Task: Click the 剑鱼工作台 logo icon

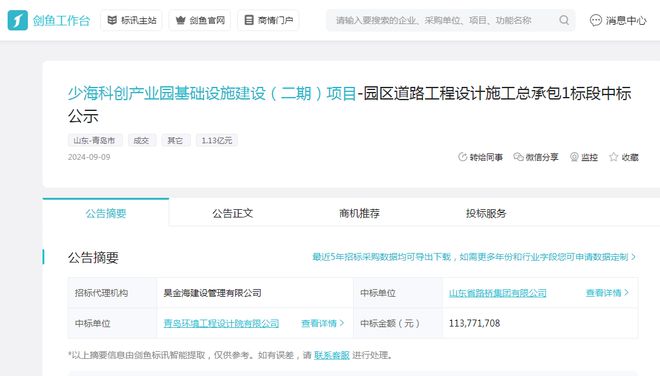Action: click(x=18, y=20)
